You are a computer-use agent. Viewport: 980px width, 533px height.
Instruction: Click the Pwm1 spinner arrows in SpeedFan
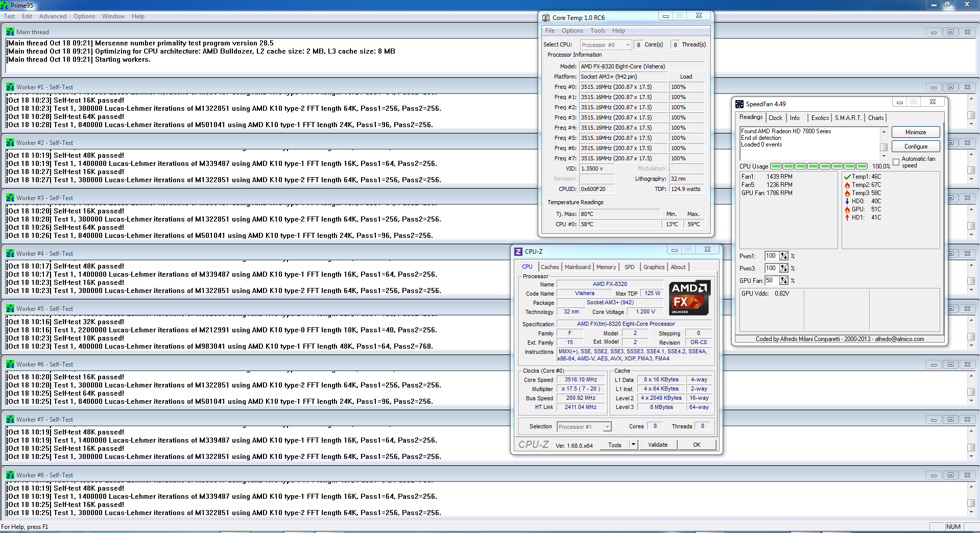tap(784, 256)
